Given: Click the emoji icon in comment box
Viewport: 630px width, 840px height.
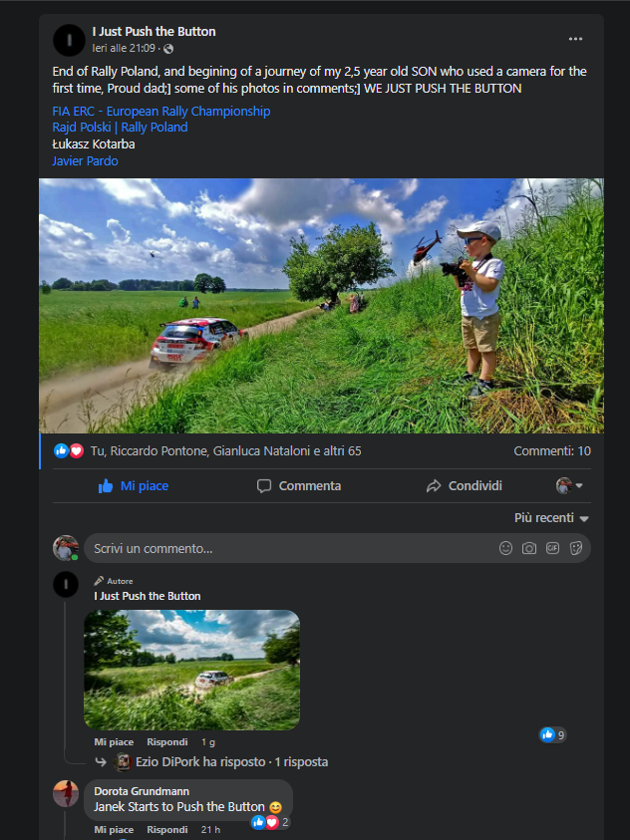Looking at the screenshot, I should (505, 548).
